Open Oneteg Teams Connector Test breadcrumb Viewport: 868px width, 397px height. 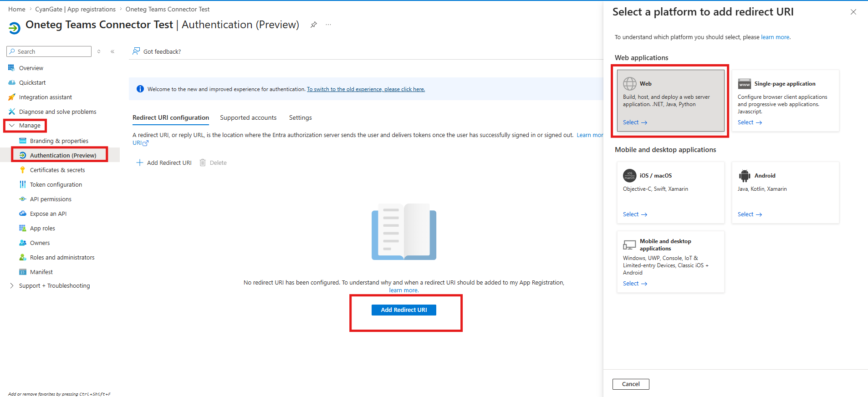168,9
